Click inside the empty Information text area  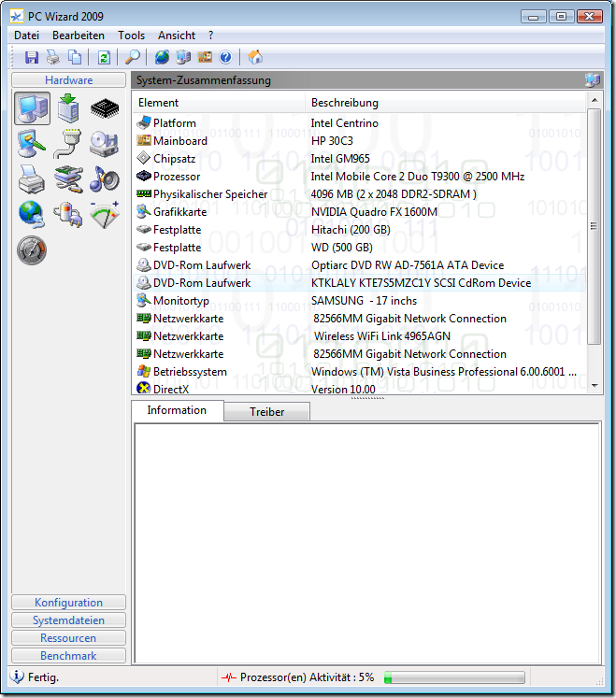[367, 542]
